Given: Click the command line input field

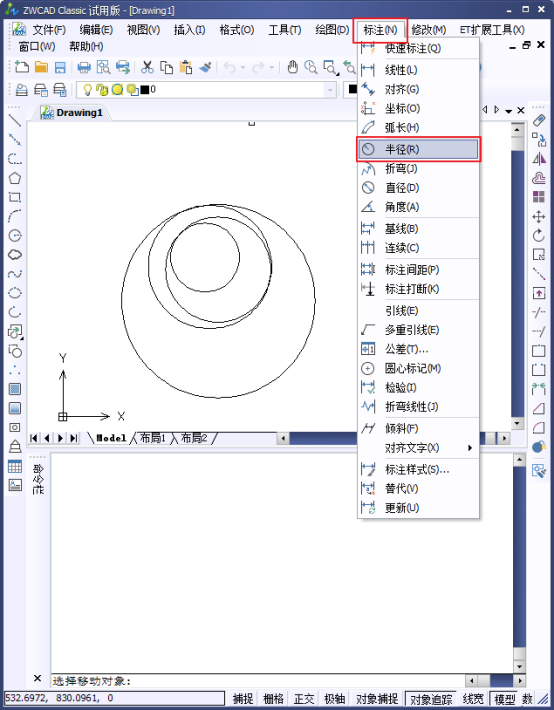Looking at the screenshot, I should click(258, 681).
